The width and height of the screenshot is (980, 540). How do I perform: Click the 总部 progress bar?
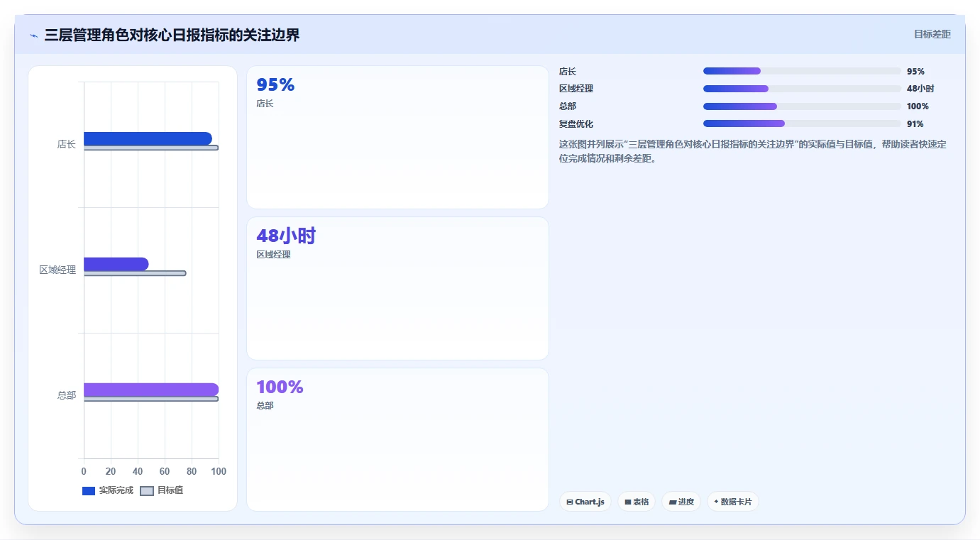click(x=802, y=106)
